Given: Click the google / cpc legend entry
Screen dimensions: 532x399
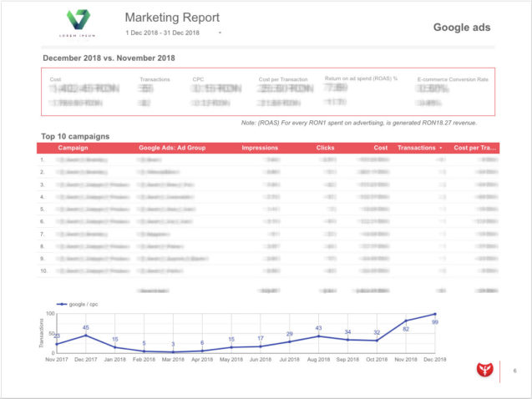Looking at the screenshot, I should click(78, 304).
